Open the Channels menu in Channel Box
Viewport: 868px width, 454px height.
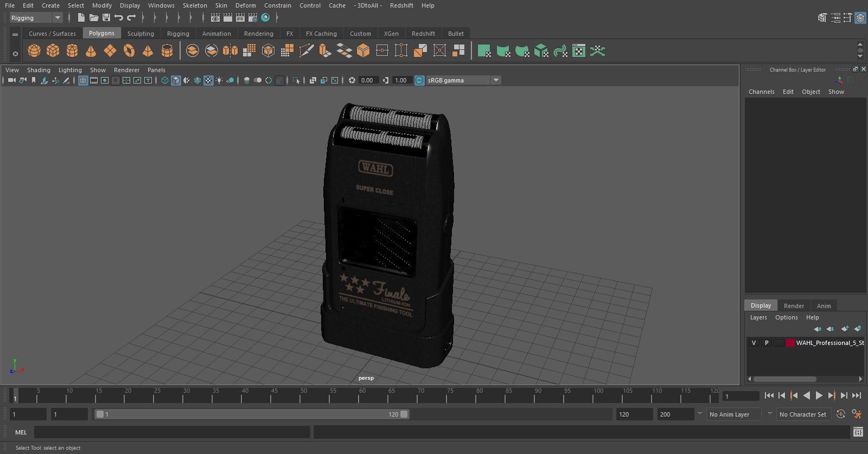pyautogui.click(x=762, y=92)
